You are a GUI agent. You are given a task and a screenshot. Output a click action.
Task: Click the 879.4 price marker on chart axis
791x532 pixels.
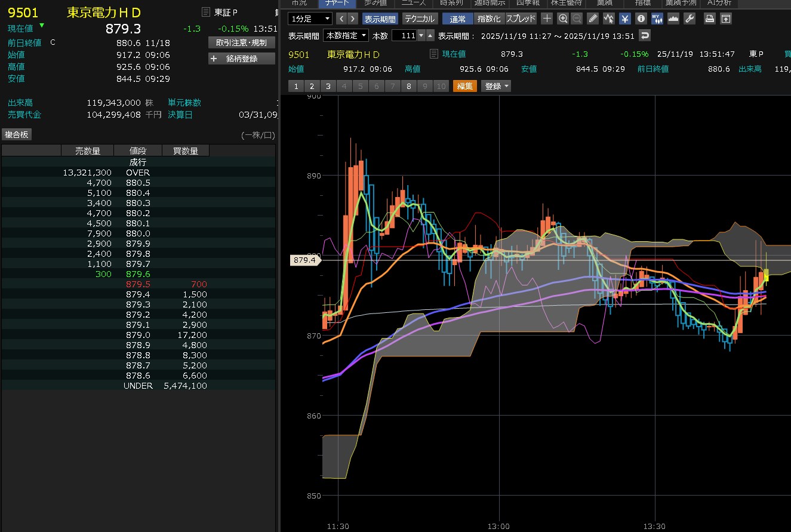click(305, 260)
